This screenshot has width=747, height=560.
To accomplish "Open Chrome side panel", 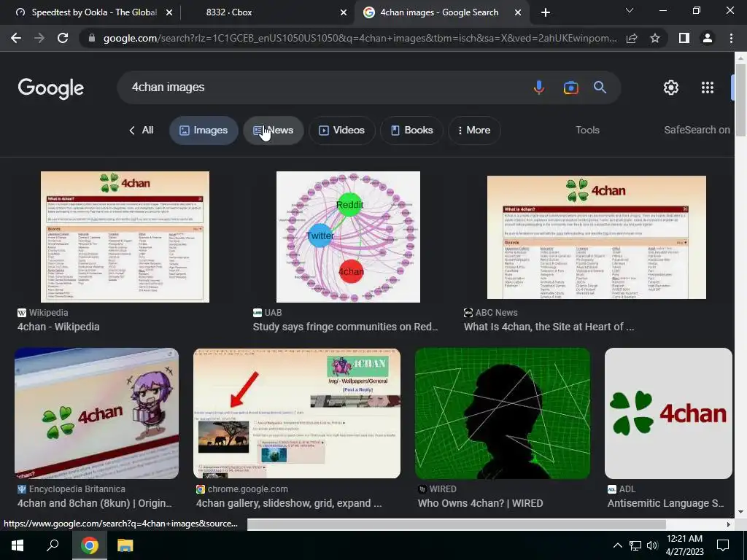I will [684, 38].
